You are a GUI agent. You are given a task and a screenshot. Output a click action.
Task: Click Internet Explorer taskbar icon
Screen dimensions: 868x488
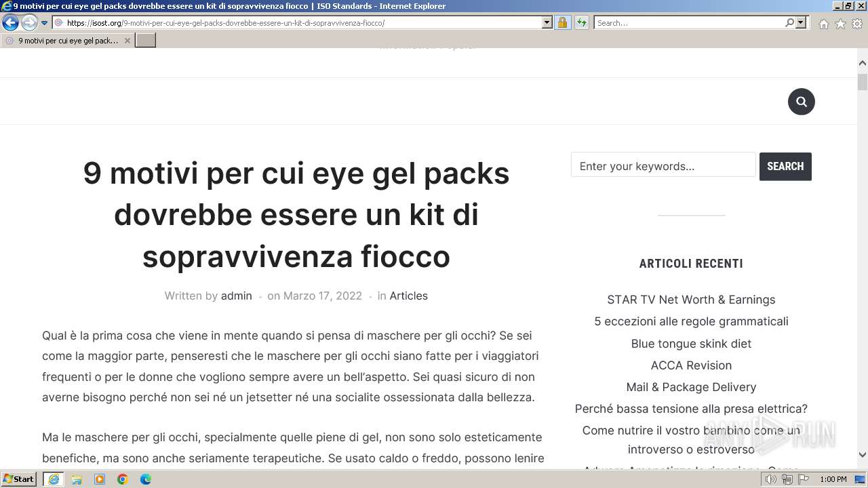pos(53,479)
